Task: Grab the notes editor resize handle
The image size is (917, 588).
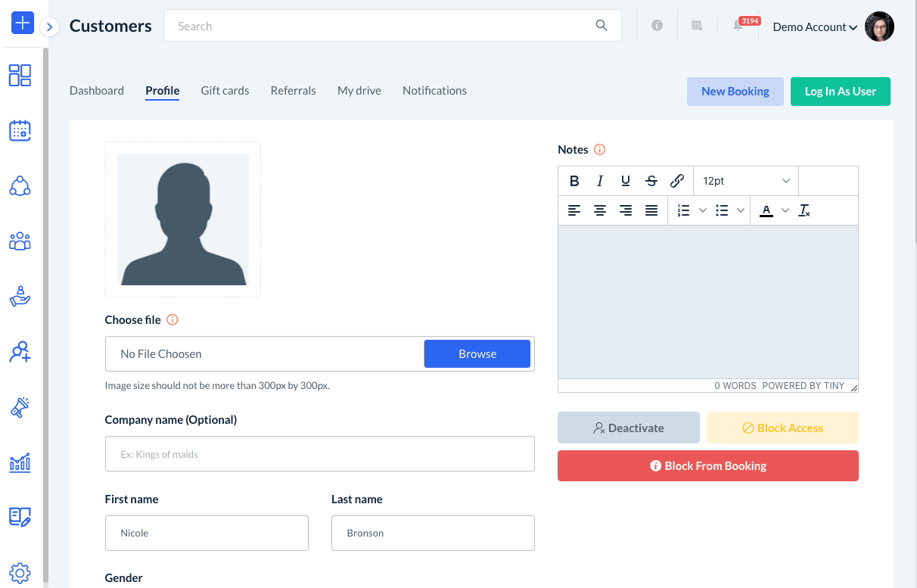Action: 853,387
